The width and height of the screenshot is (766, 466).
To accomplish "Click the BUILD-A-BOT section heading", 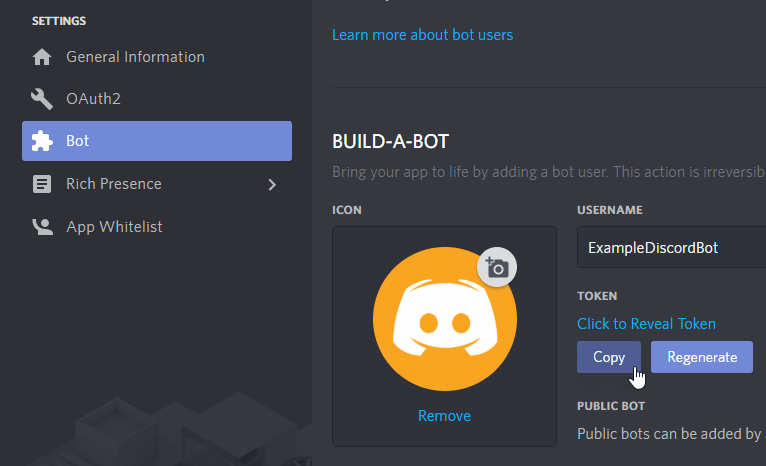I will point(397,142).
